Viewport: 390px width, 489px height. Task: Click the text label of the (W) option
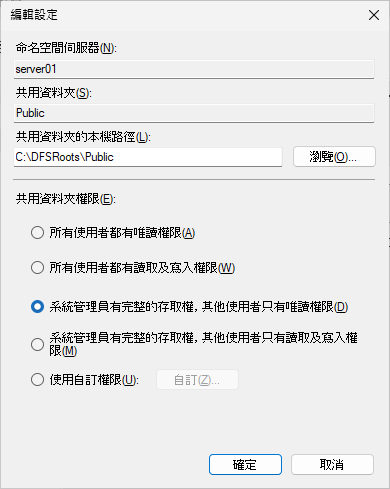tap(142, 268)
